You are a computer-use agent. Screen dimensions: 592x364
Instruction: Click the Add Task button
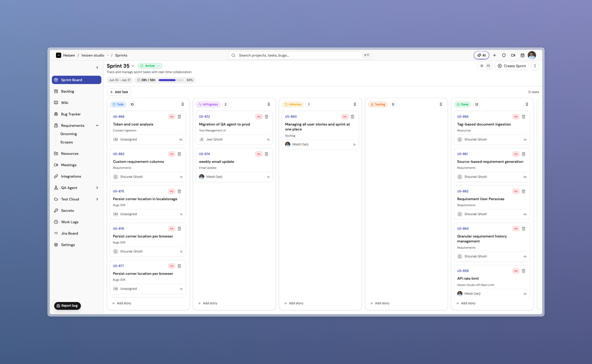119,92
